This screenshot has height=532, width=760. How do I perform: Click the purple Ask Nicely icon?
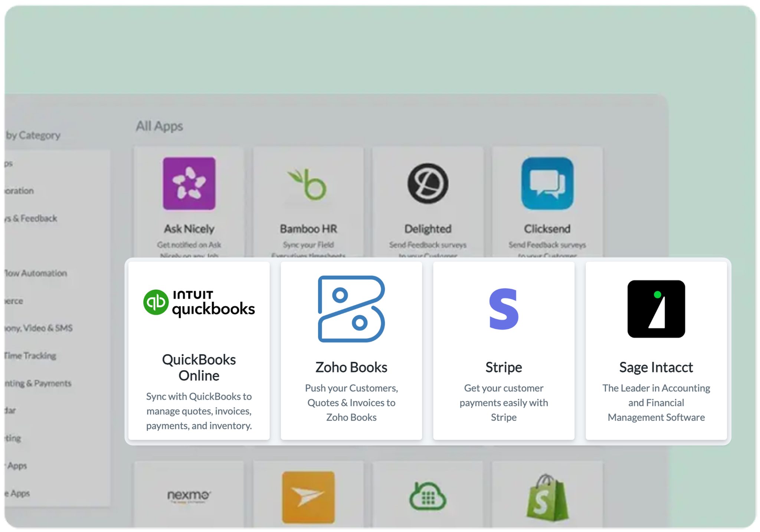point(189,183)
